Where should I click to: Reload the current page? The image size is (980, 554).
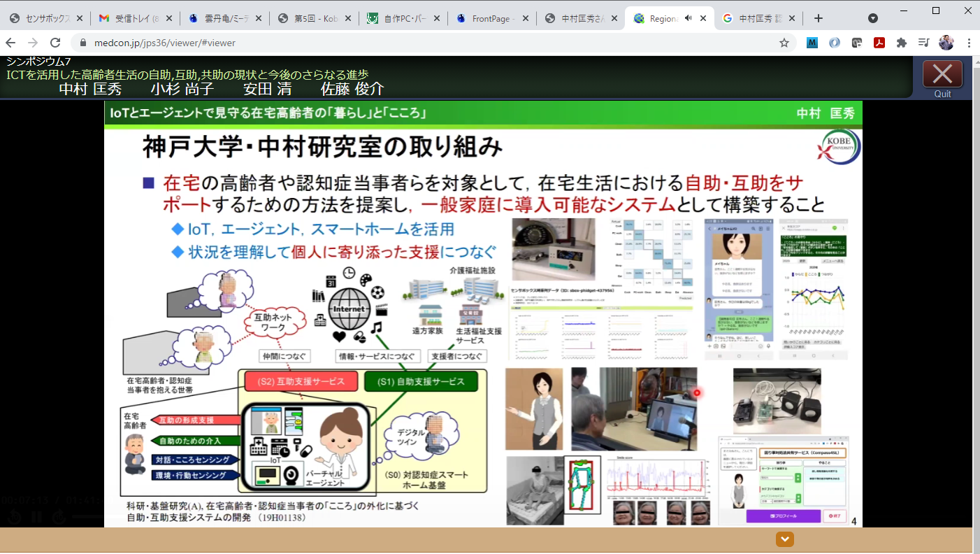[x=55, y=43]
